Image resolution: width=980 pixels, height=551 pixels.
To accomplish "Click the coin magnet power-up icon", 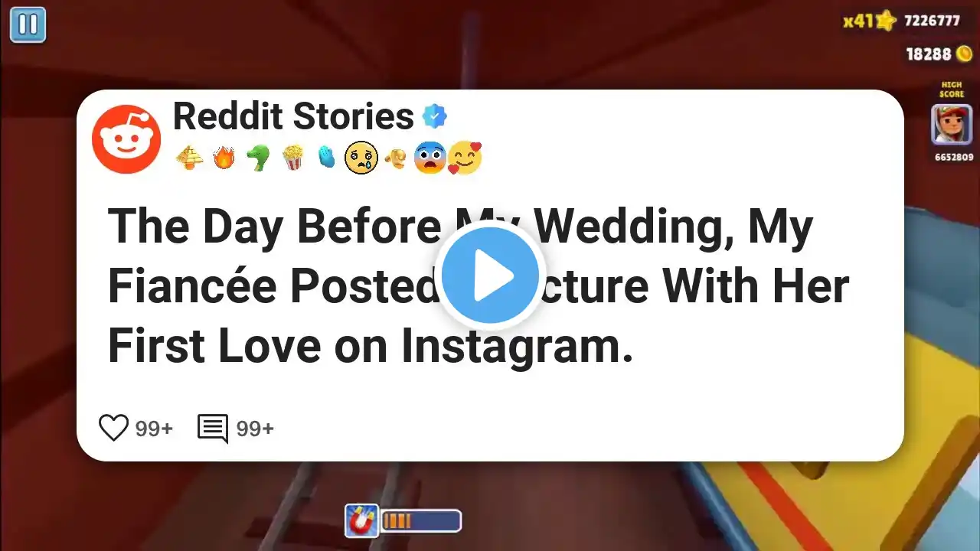I will click(361, 520).
